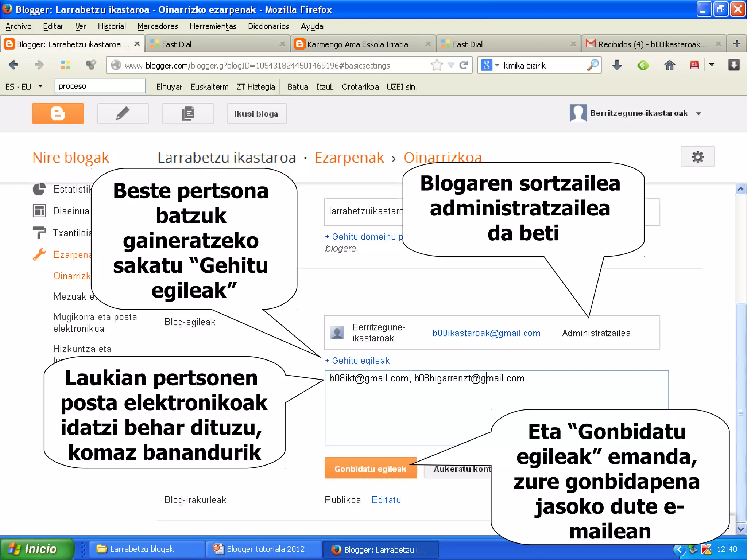This screenshot has width=747, height=560.
Task: Click the orange Blogger home icon
Action: pos(58,113)
